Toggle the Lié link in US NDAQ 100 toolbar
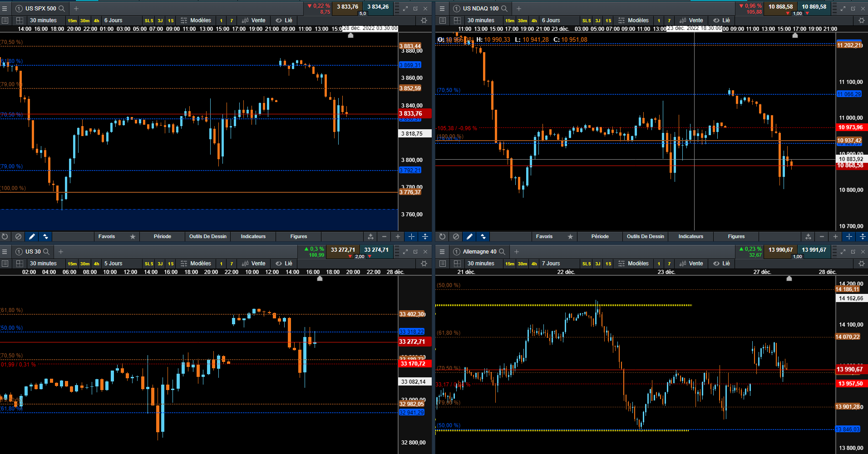 tap(722, 20)
